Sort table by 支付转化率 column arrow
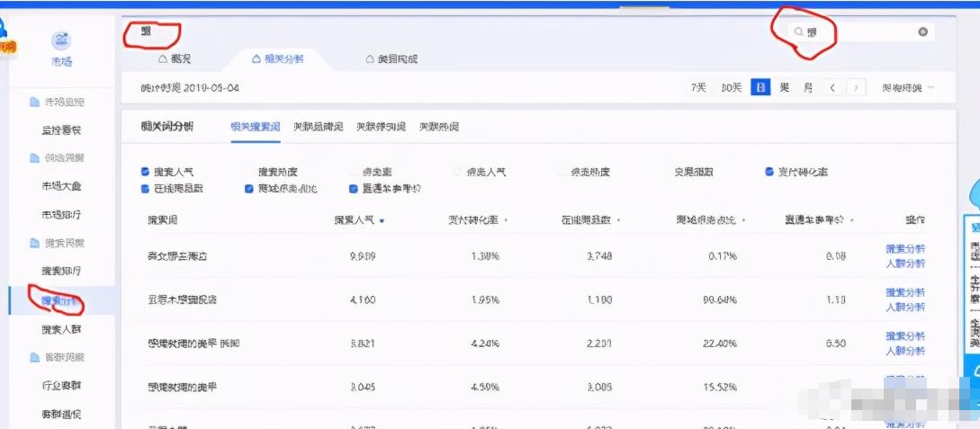 coord(506,220)
